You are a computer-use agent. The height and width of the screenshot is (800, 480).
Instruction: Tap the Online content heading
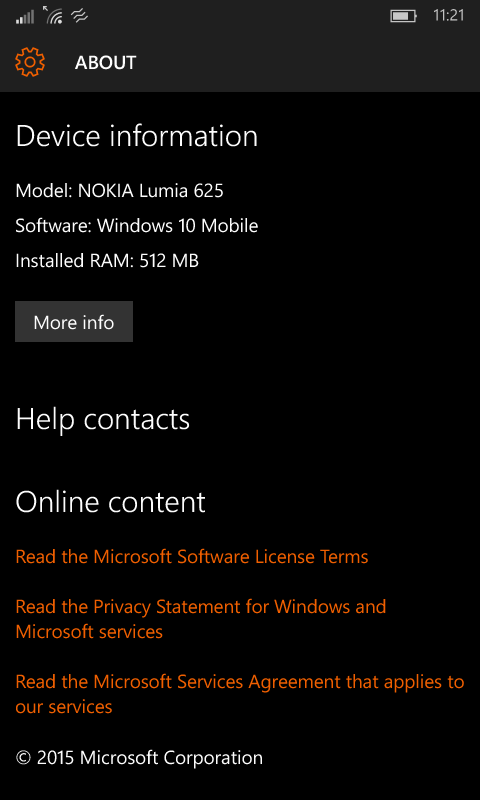pos(110,502)
